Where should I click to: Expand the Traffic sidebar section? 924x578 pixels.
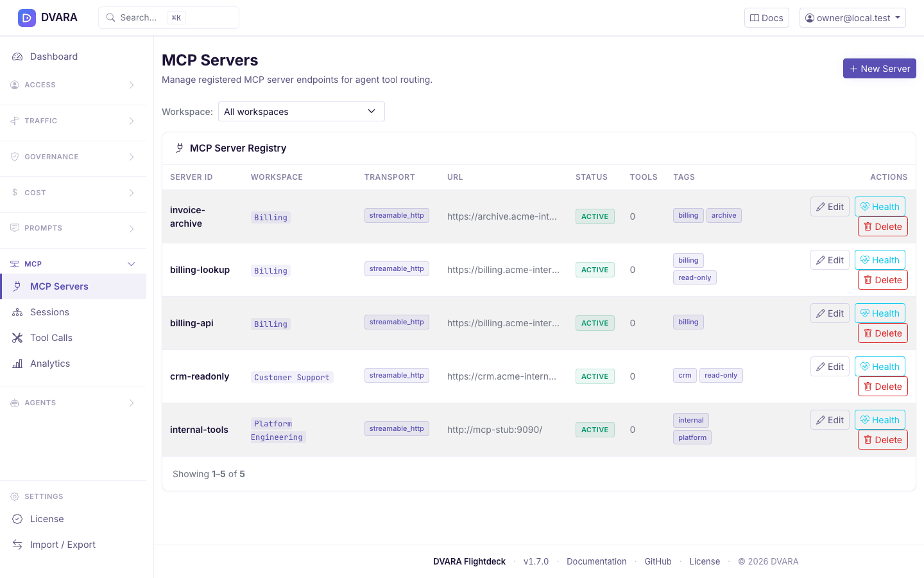coord(73,121)
